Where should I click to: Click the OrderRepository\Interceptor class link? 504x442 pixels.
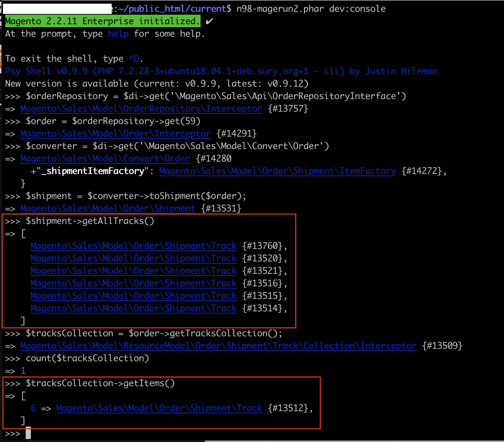click(x=141, y=109)
